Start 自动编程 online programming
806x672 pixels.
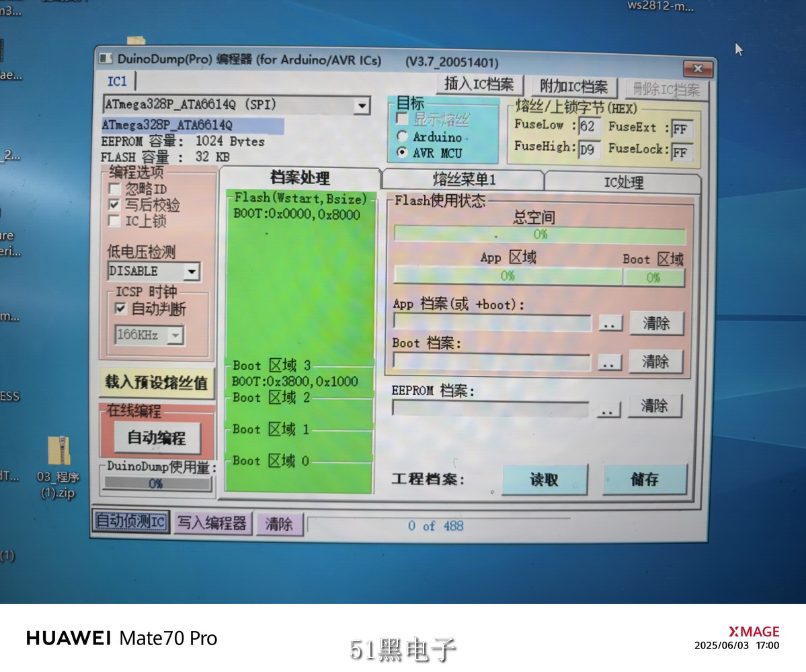coord(157,437)
